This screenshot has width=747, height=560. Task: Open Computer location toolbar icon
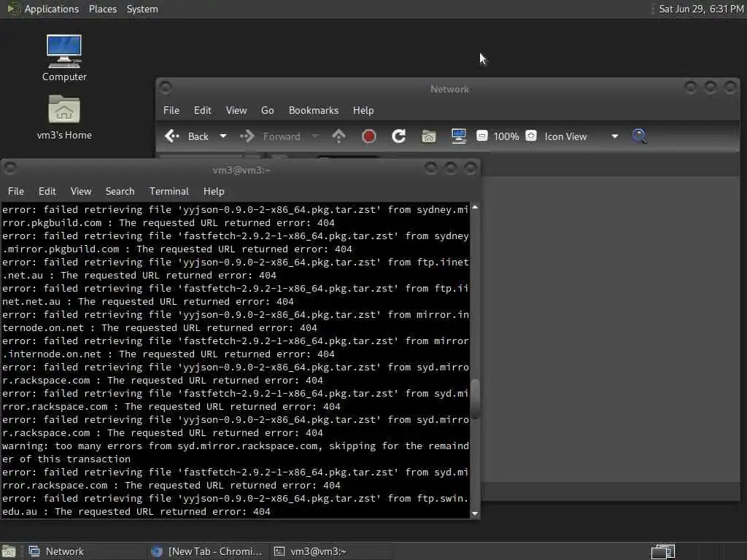459,136
